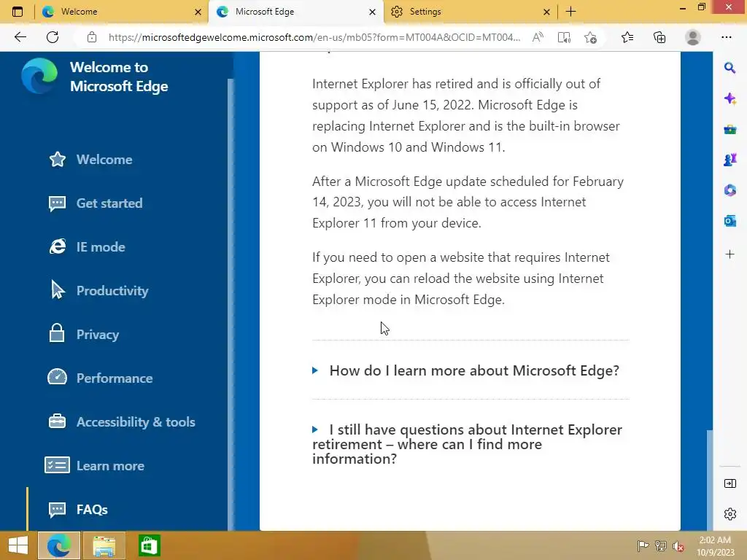Open a new tab with plus button
This screenshot has width=747, height=560.
point(570,12)
